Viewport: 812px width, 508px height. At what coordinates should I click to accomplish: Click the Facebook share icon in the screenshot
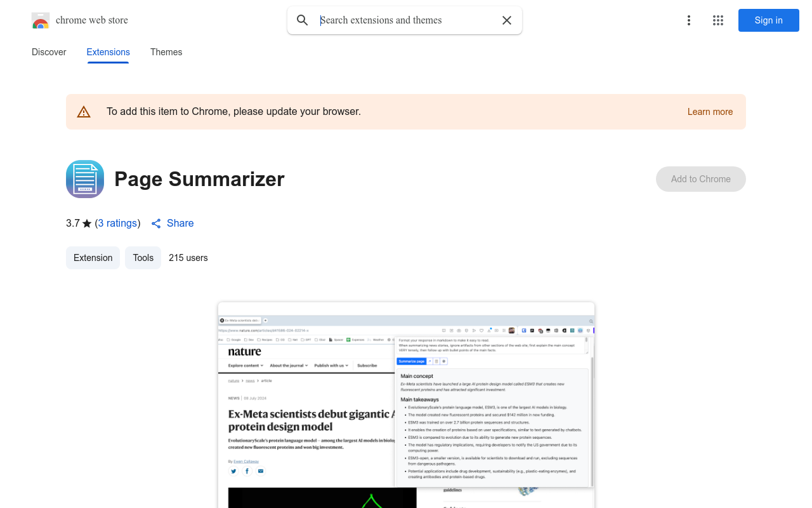point(247,471)
